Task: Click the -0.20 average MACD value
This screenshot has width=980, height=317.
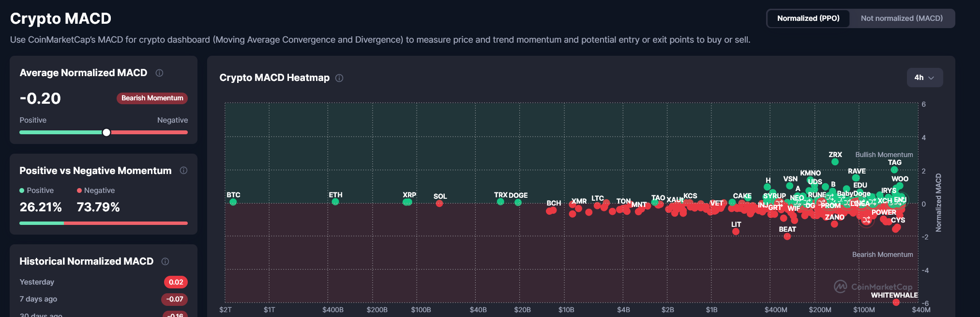Action: point(40,98)
